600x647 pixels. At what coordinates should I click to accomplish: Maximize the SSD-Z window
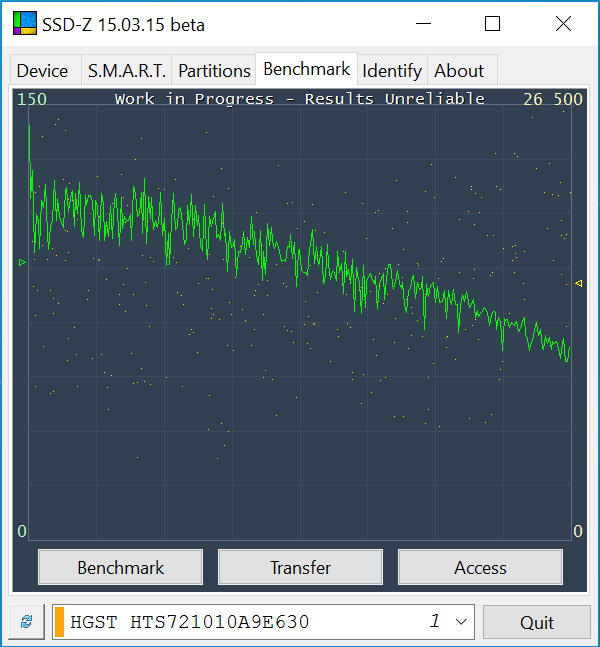coord(492,24)
